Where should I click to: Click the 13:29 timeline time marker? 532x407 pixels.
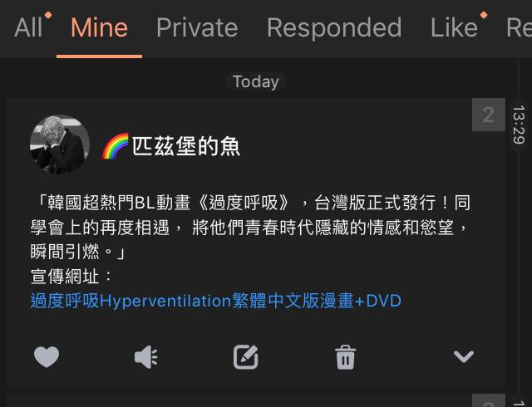[x=519, y=125]
